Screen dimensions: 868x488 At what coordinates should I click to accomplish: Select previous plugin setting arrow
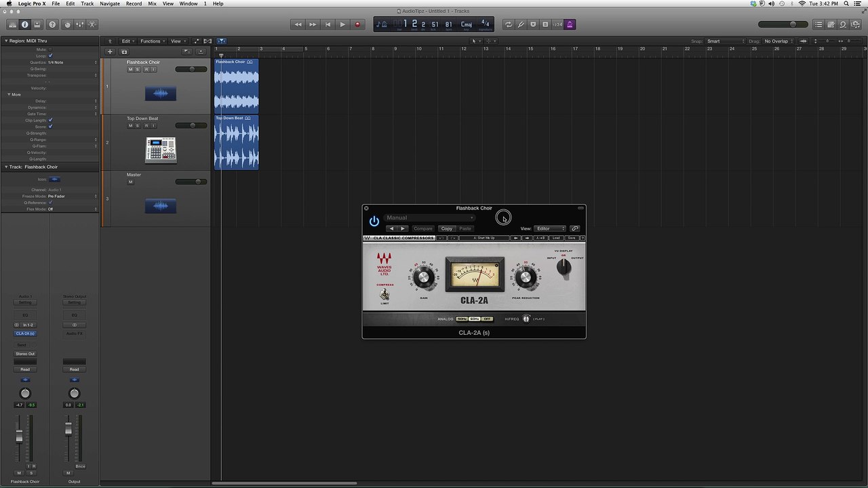[391, 228]
